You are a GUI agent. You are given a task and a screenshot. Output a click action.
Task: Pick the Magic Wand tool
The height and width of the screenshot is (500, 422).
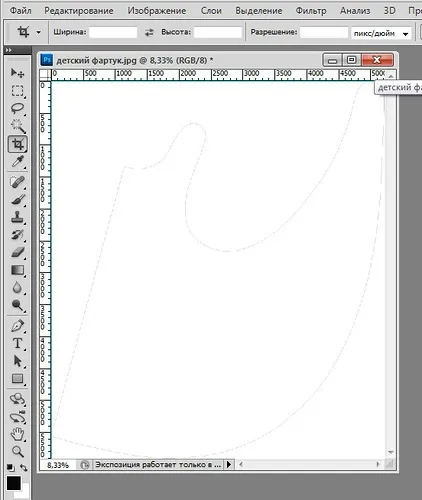click(17, 126)
